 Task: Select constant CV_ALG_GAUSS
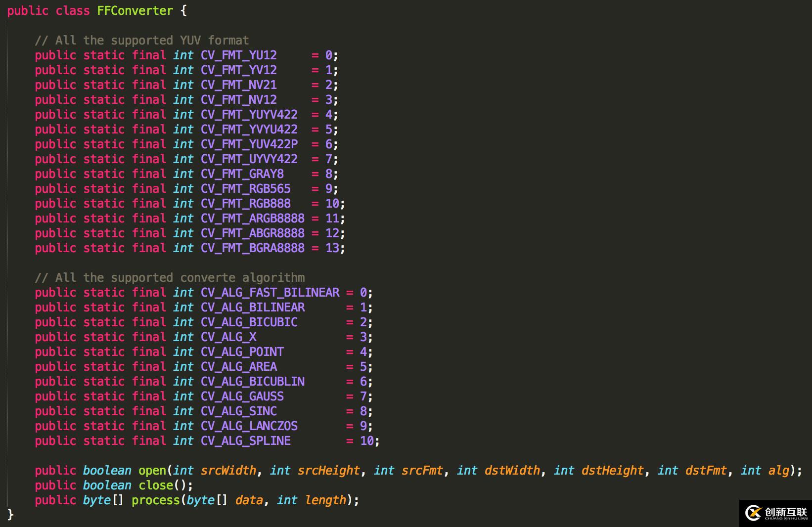[x=242, y=396]
